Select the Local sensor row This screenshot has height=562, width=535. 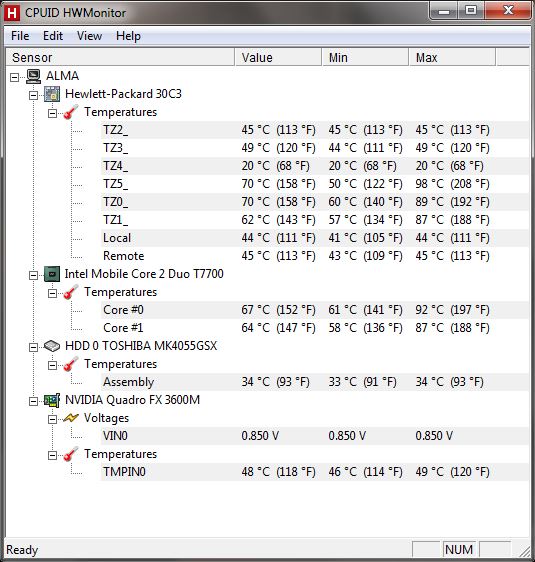point(315,238)
